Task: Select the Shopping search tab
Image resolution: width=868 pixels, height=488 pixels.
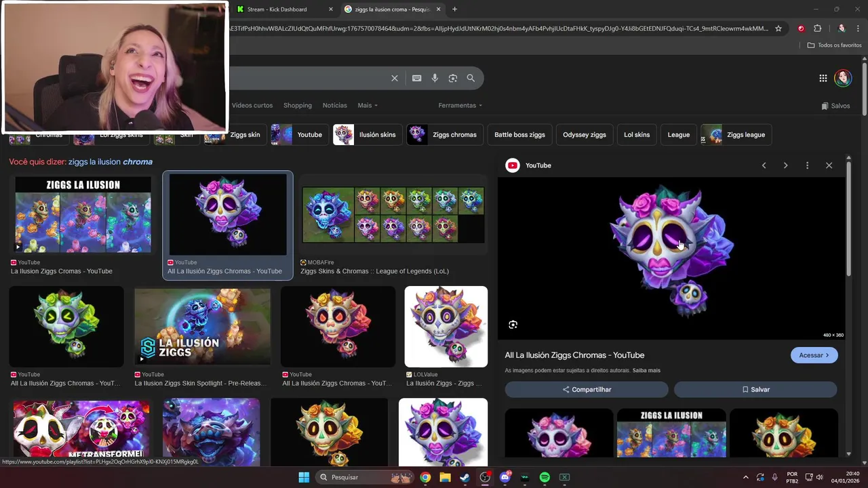Action: [x=298, y=105]
